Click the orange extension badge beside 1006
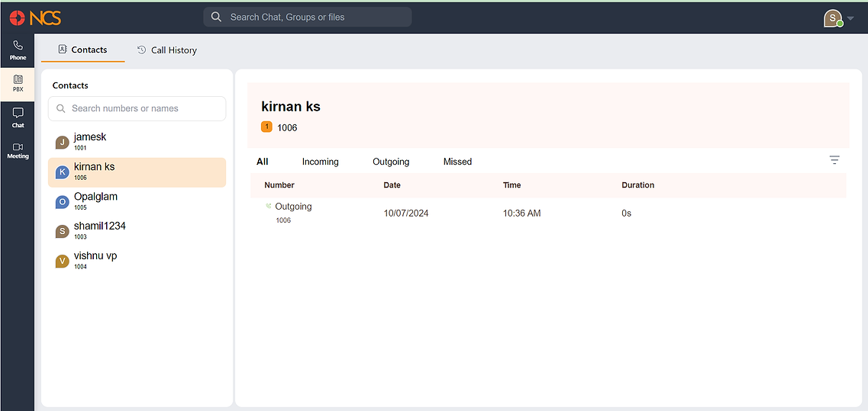Viewport: 868px width, 411px height. [266, 127]
